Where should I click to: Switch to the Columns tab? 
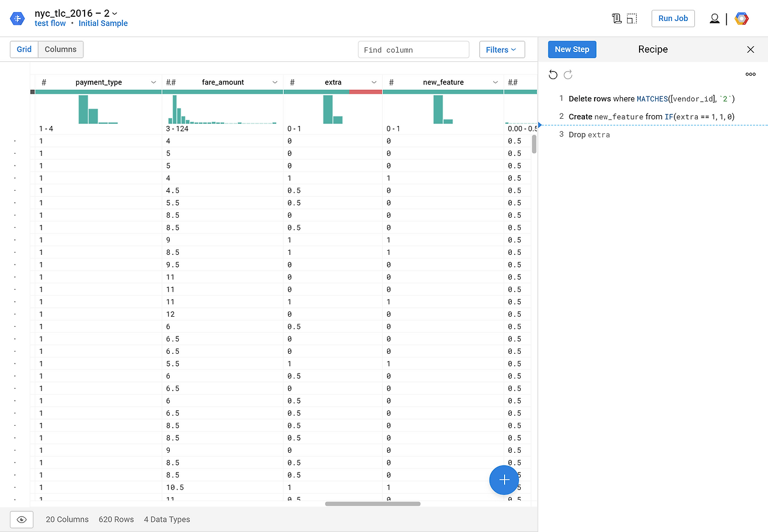(x=60, y=49)
